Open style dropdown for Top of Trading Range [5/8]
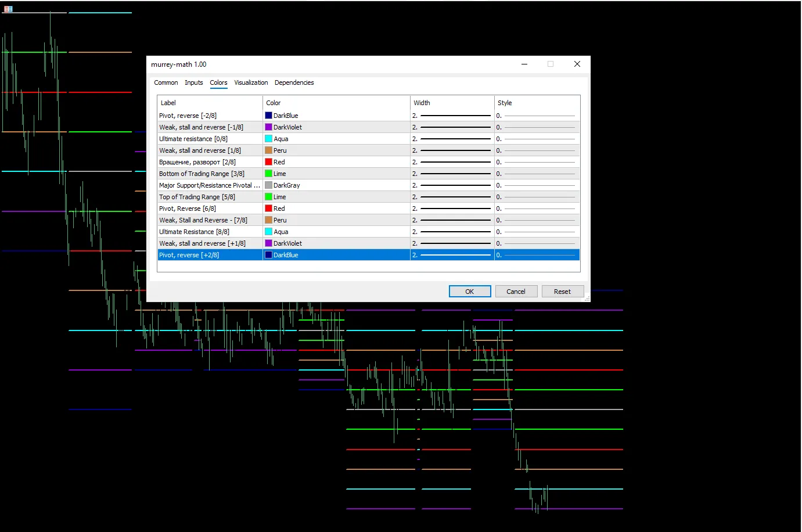Screen dimensions: 802x532 click(x=537, y=197)
